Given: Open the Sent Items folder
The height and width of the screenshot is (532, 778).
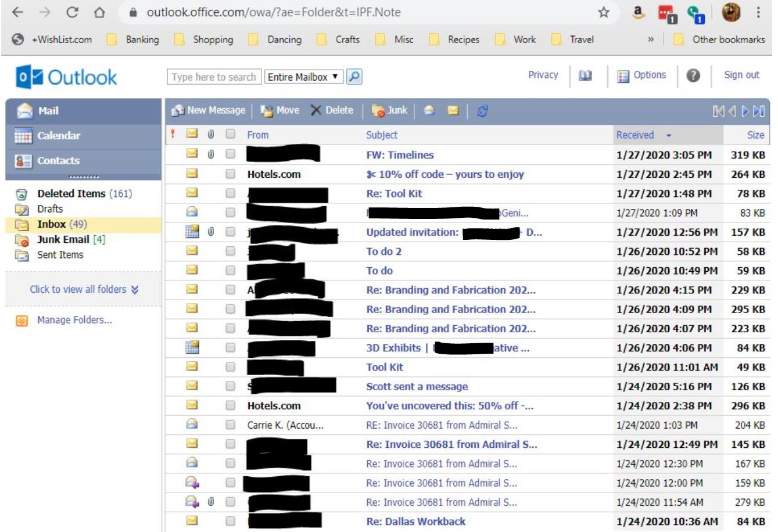Looking at the screenshot, I should click(60, 254).
